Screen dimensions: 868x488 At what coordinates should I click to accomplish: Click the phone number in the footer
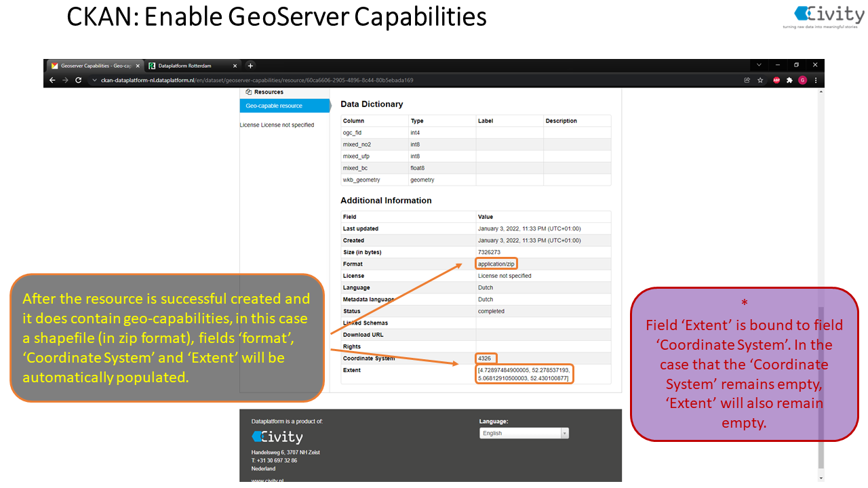(274, 460)
